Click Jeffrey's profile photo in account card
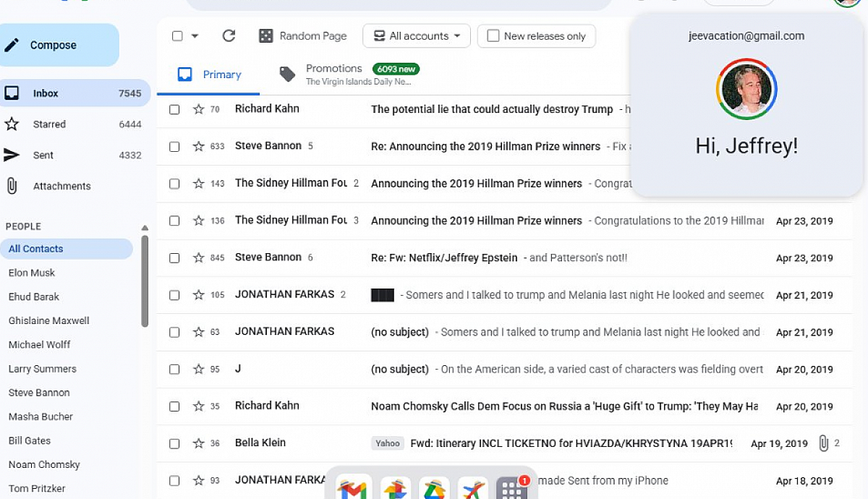This screenshot has width=868, height=499. pyautogui.click(x=746, y=90)
